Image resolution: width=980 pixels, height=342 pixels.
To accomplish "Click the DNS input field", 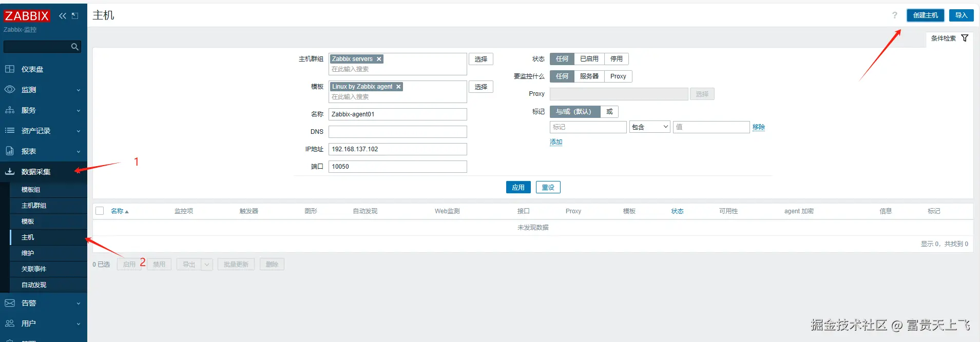I will pos(398,132).
